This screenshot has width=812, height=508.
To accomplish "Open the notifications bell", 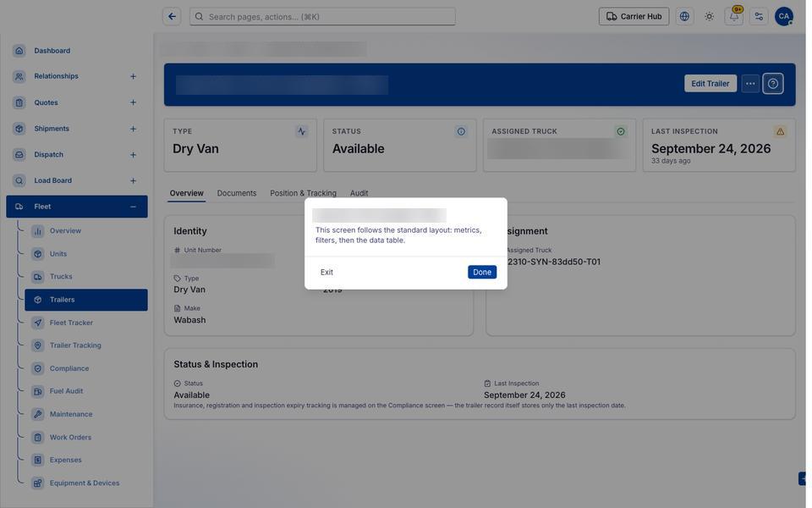I will pos(734,17).
